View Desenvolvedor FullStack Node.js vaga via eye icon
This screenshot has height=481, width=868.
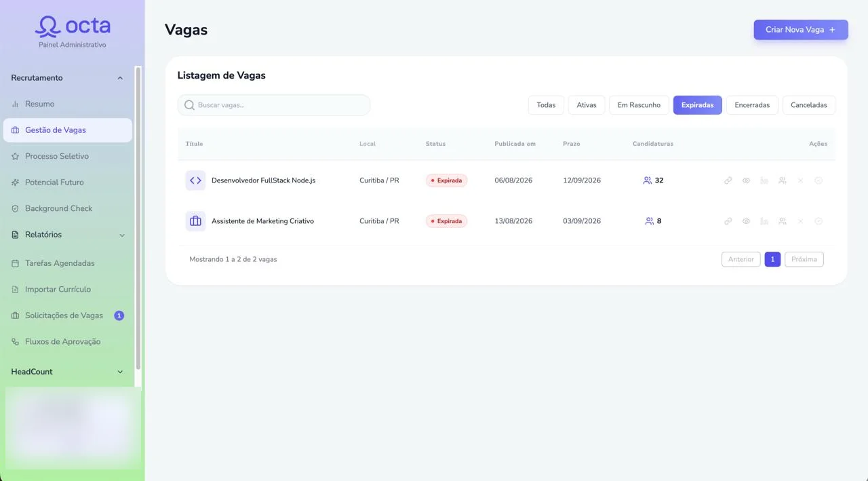(746, 180)
